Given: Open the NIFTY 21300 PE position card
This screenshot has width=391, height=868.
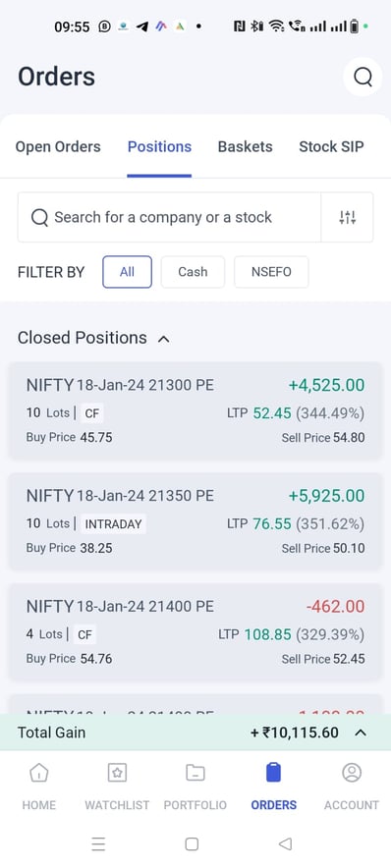Looking at the screenshot, I should pos(195,410).
